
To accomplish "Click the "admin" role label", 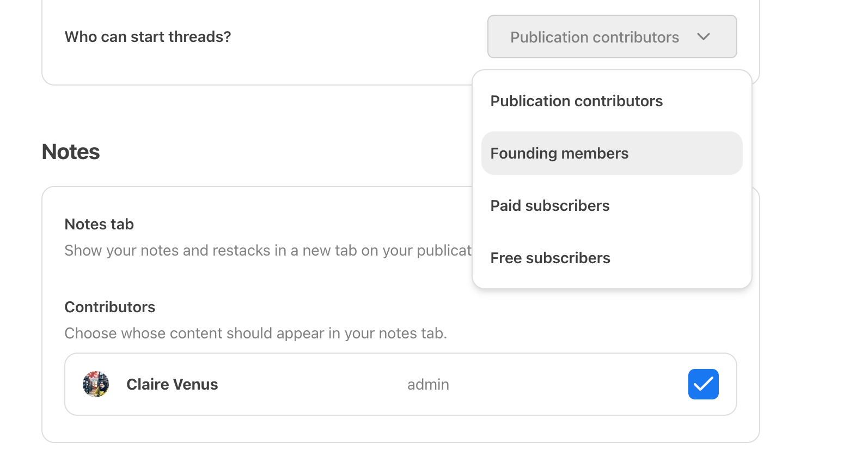I will [x=428, y=385].
